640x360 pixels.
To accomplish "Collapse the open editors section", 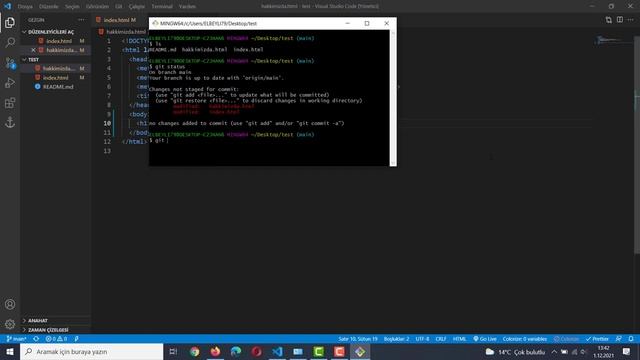I will [x=51, y=31].
